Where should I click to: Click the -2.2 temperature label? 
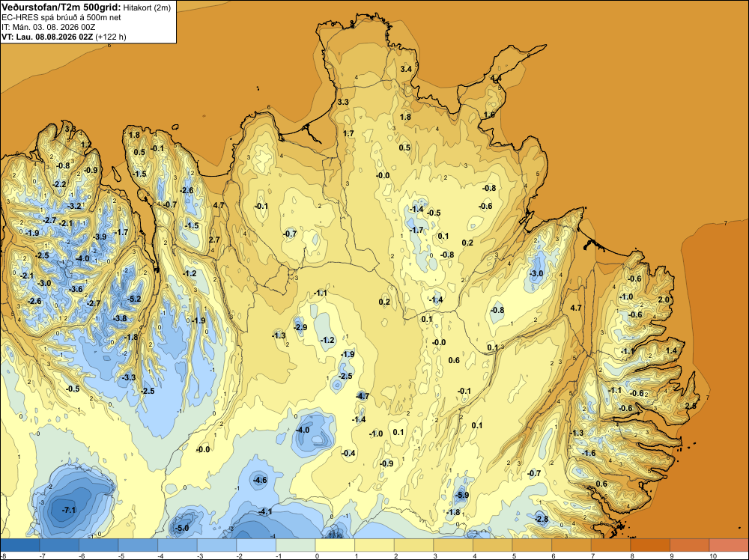[59, 184]
